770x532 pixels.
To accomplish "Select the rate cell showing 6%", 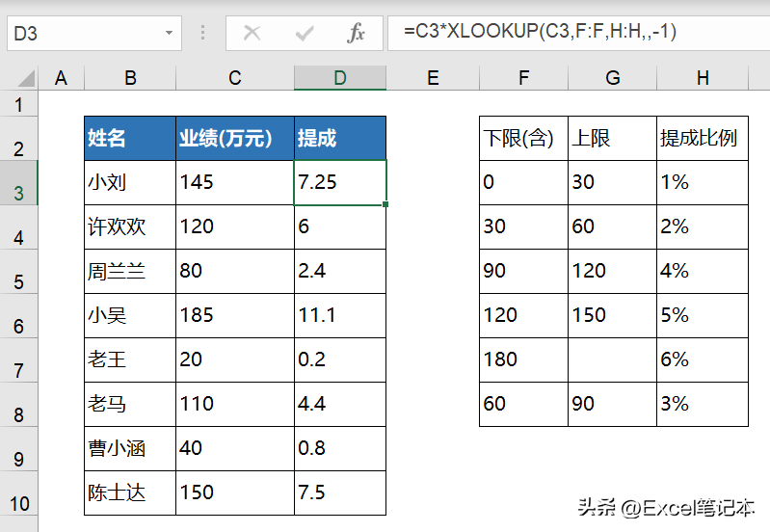I will (703, 360).
